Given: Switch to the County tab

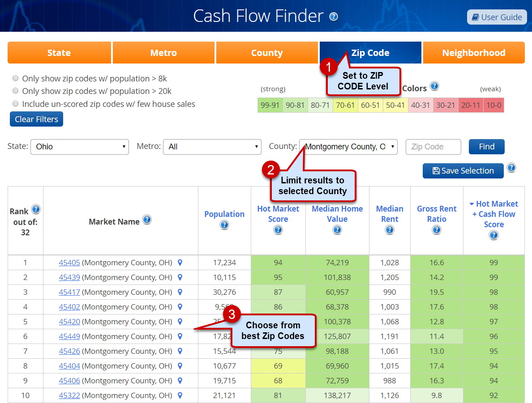Looking at the screenshot, I should click(267, 52).
